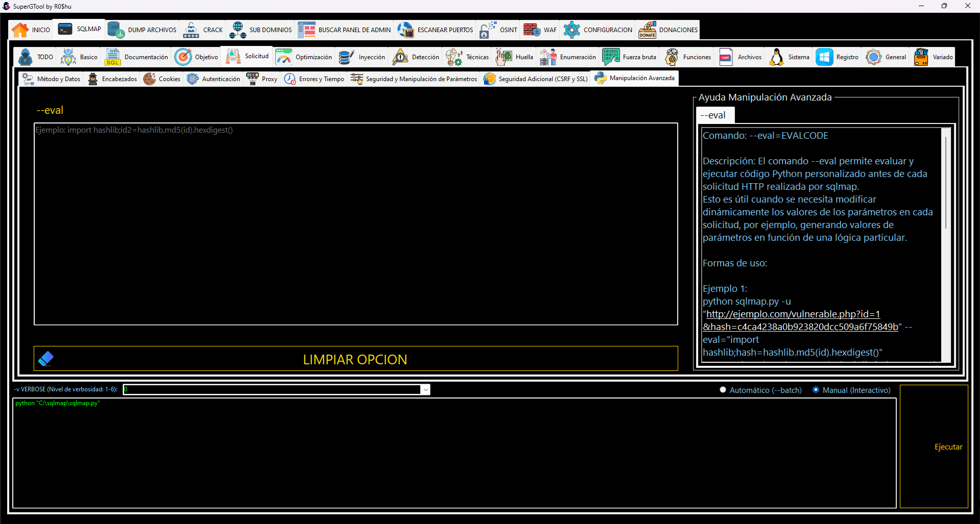This screenshot has width=980, height=524.
Task: Open ESCANEAR PUERTOS icon
Action: 406,30
